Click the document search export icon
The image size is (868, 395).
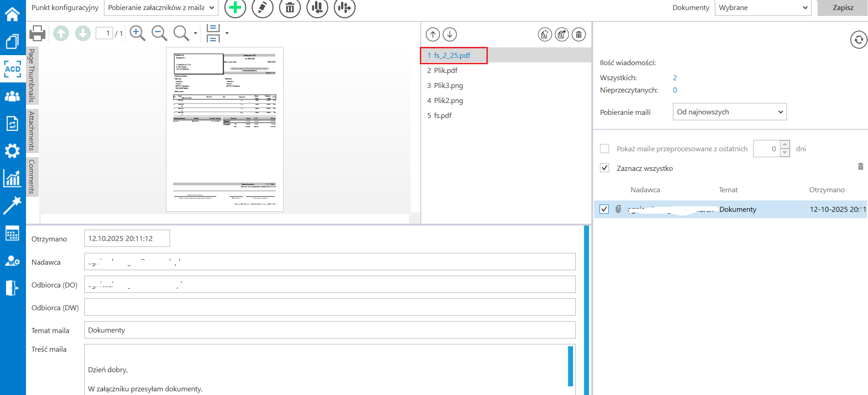(562, 35)
